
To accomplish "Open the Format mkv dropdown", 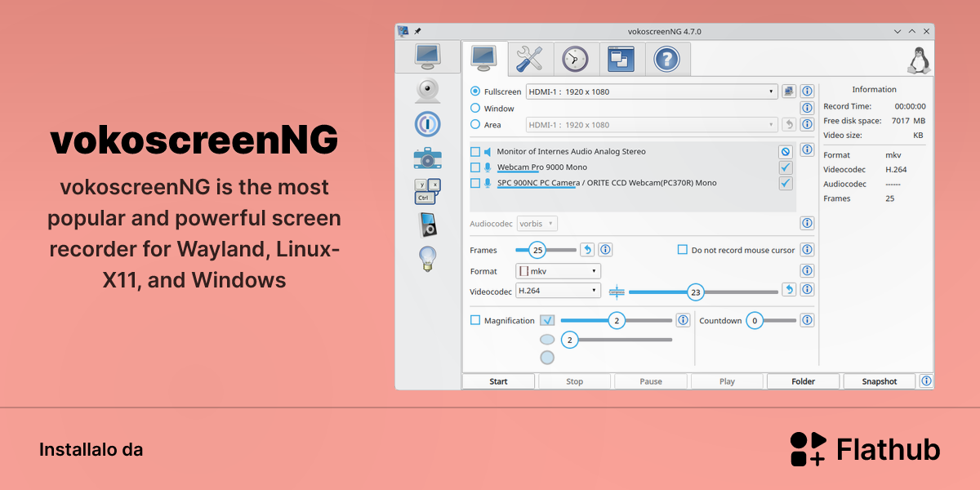I will pos(559,270).
